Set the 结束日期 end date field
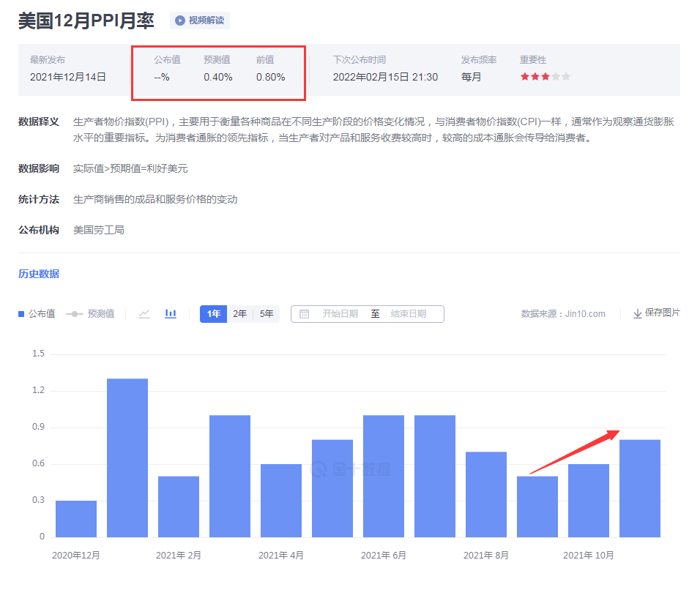Image resolution: width=700 pixels, height=590 pixels. point(408,314)
